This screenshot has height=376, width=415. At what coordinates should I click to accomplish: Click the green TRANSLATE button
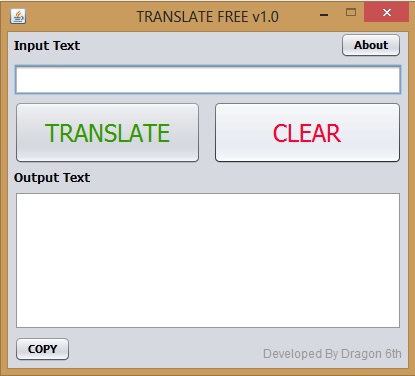pyautogui.click(x=107, y=133)
